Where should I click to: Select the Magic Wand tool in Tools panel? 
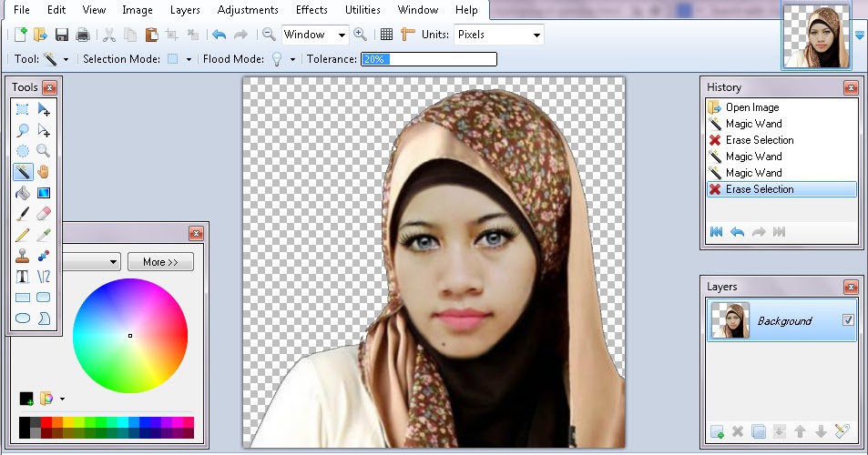(x=22, y=172)
